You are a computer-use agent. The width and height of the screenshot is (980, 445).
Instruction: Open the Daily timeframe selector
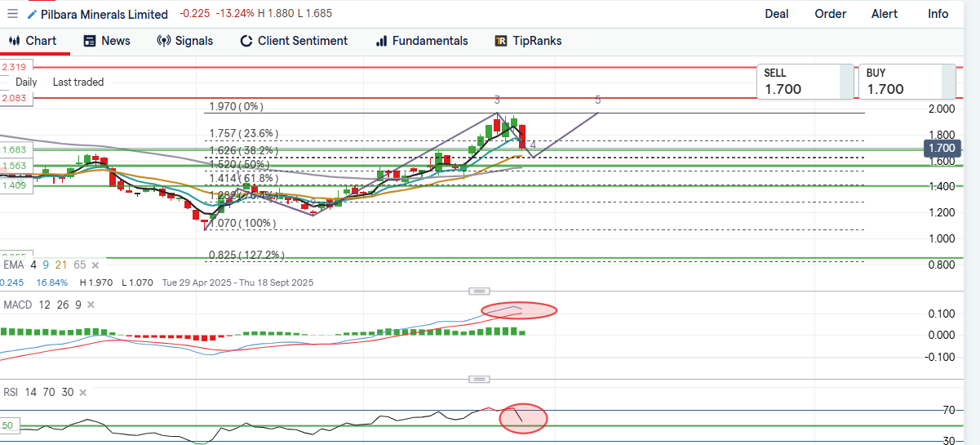tap(26, 82)
